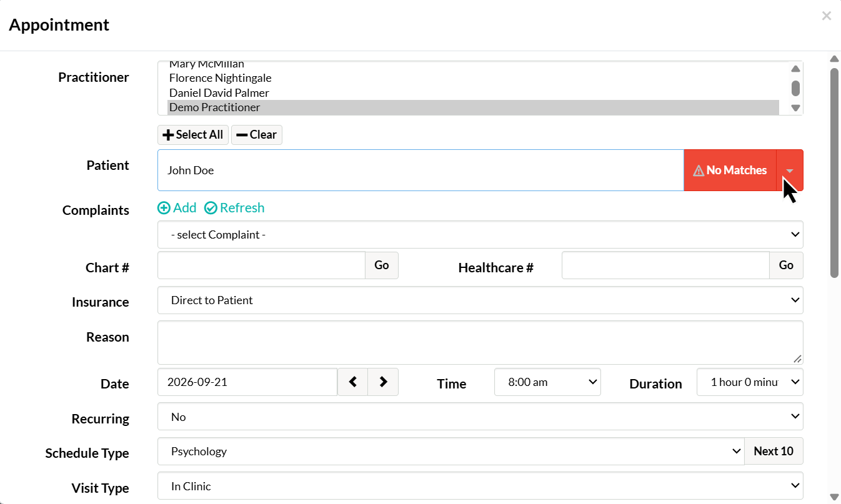Open the select Complaint dropdown
841x504 pixels.
pos(480,235)
